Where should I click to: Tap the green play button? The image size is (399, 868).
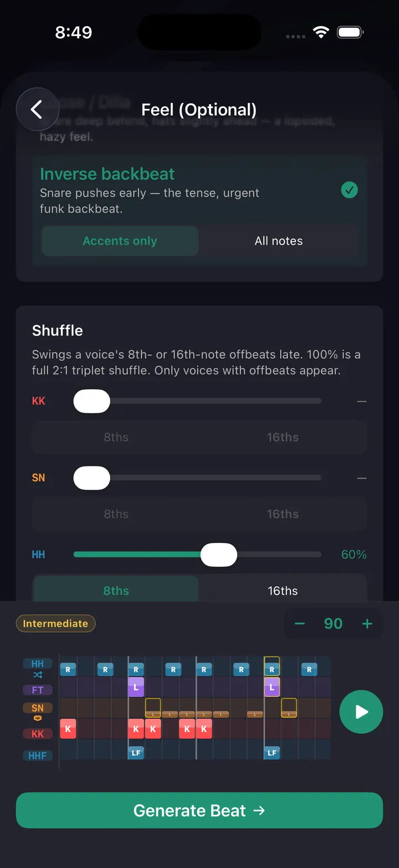coord(361,712)
